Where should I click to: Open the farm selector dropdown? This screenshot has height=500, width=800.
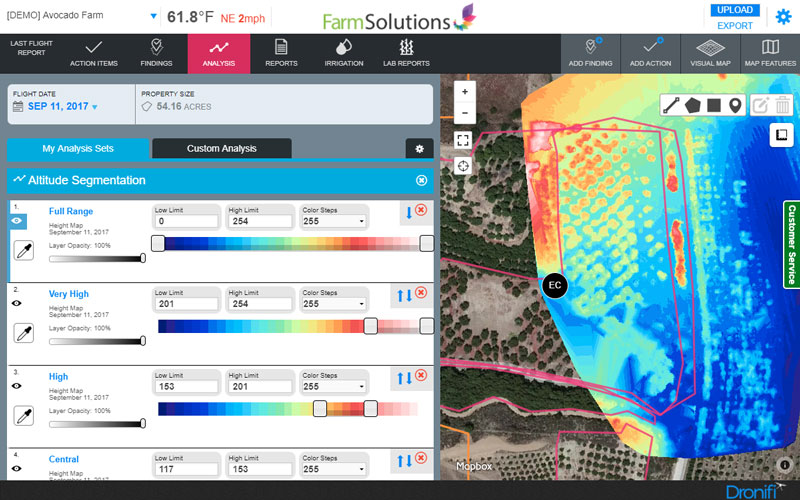click(x=153, y=17)
